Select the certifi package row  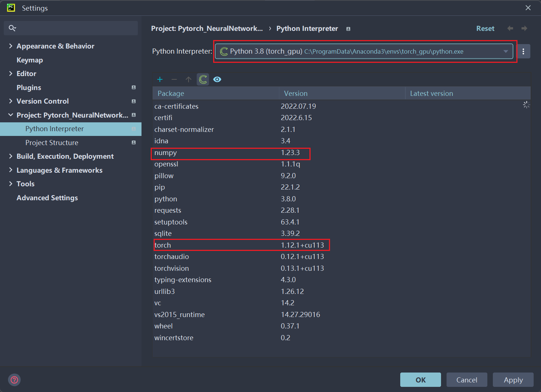[341, 118]
